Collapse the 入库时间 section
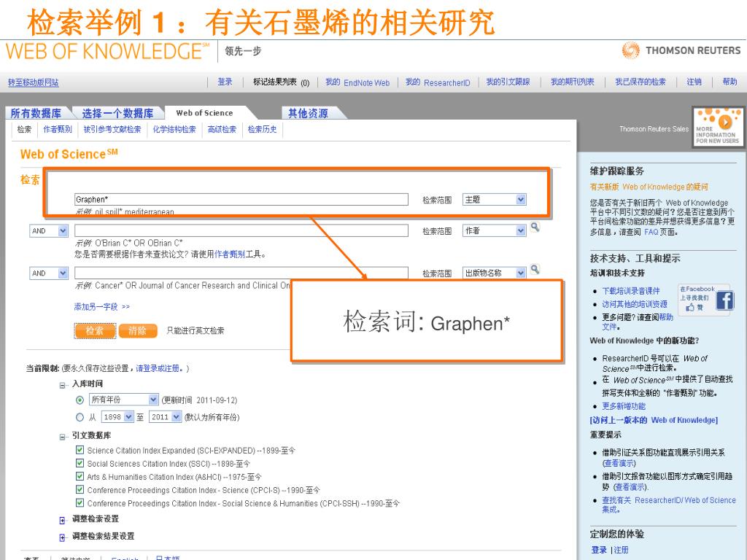This screenshot has width=747, height=560. tap(63, 385)
